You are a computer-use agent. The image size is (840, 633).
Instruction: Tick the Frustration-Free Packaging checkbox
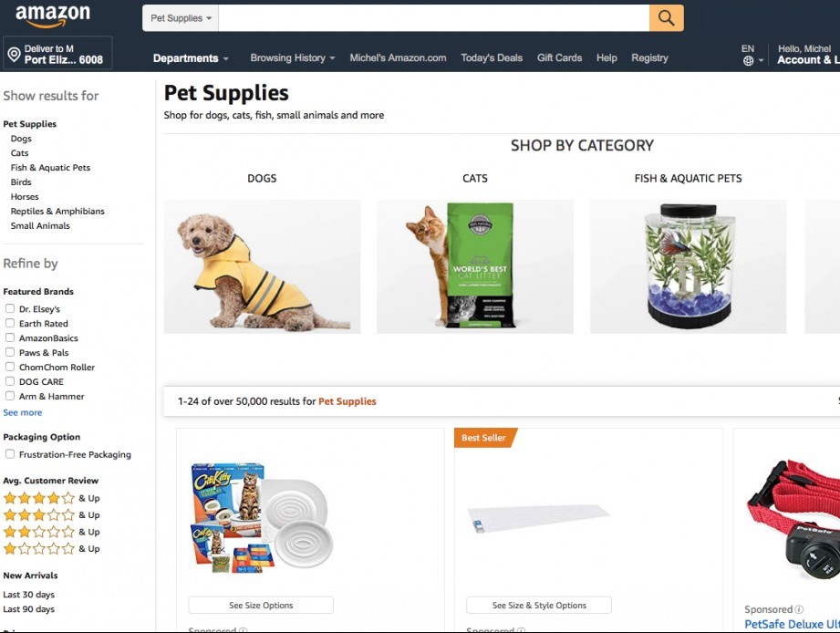tap(10, 454)
